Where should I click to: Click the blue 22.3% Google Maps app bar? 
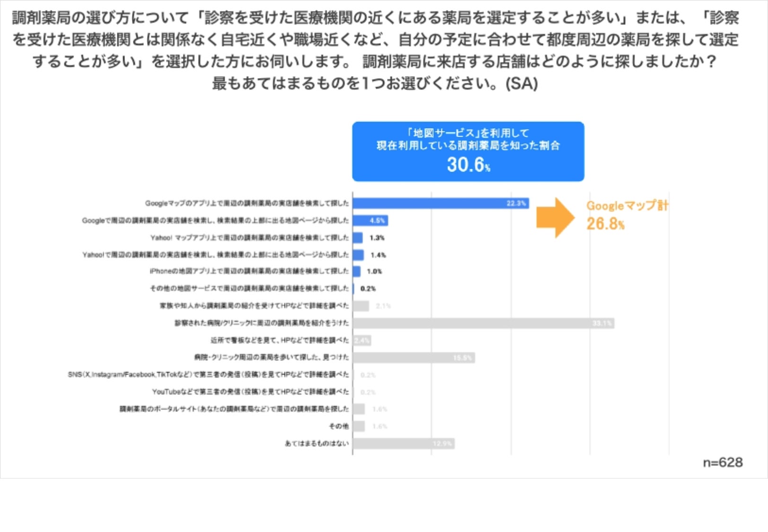(x=440, y=203)
